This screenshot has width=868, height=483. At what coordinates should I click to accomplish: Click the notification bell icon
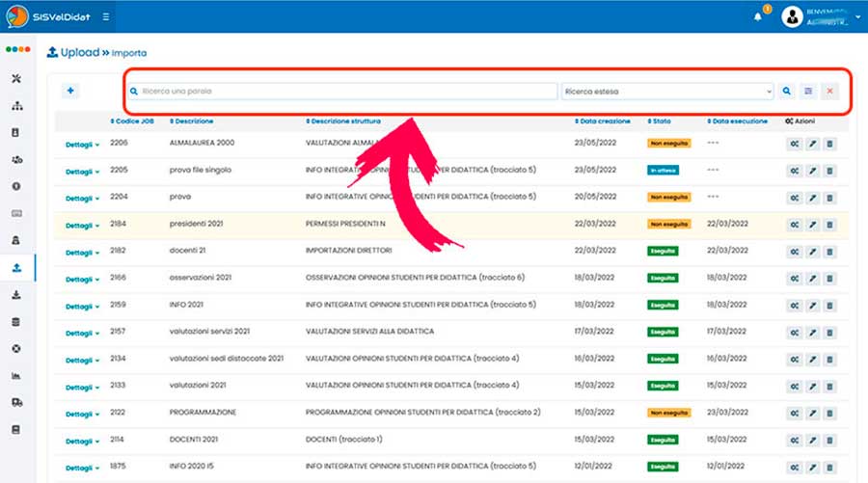pyautogui.click(x=757, y=16)
